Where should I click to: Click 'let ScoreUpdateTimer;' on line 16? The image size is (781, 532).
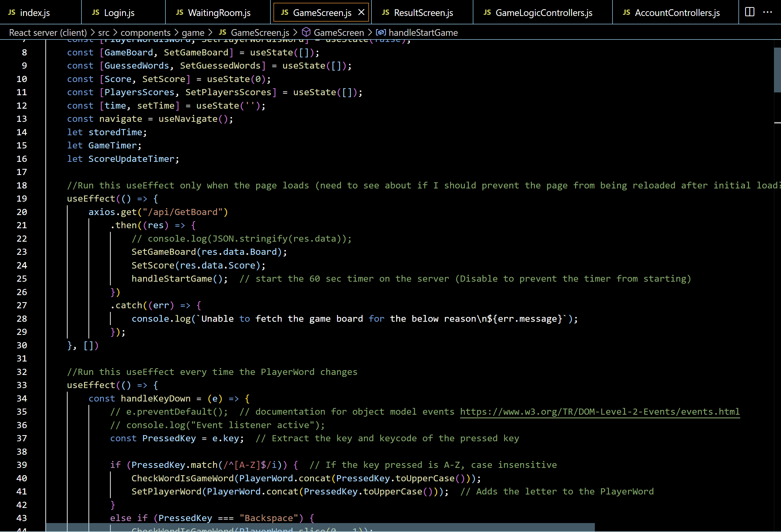(x=123, y=159)
